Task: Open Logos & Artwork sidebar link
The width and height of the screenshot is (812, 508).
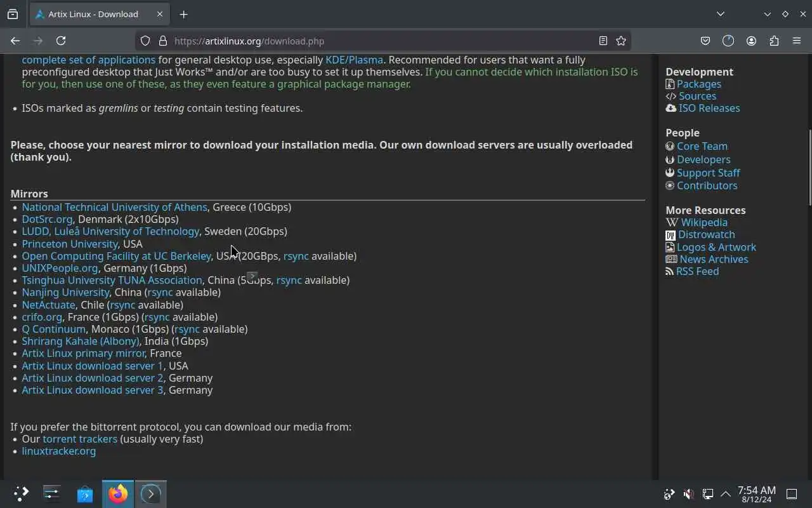Action: pyautogui.click(x=716, y=247)
